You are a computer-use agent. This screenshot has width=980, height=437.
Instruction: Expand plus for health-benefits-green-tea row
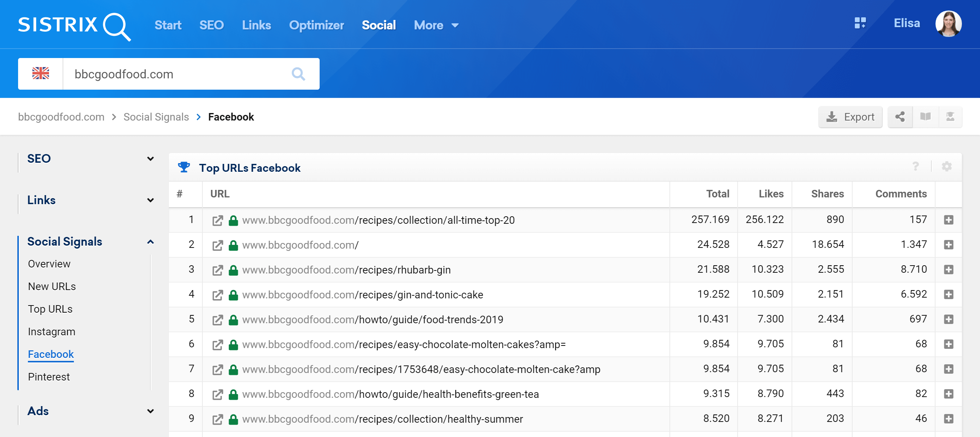tap(948, 394)
